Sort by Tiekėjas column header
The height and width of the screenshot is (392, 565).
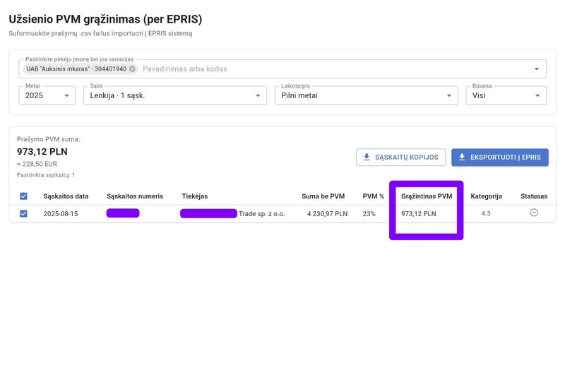[x=195, y=196]
